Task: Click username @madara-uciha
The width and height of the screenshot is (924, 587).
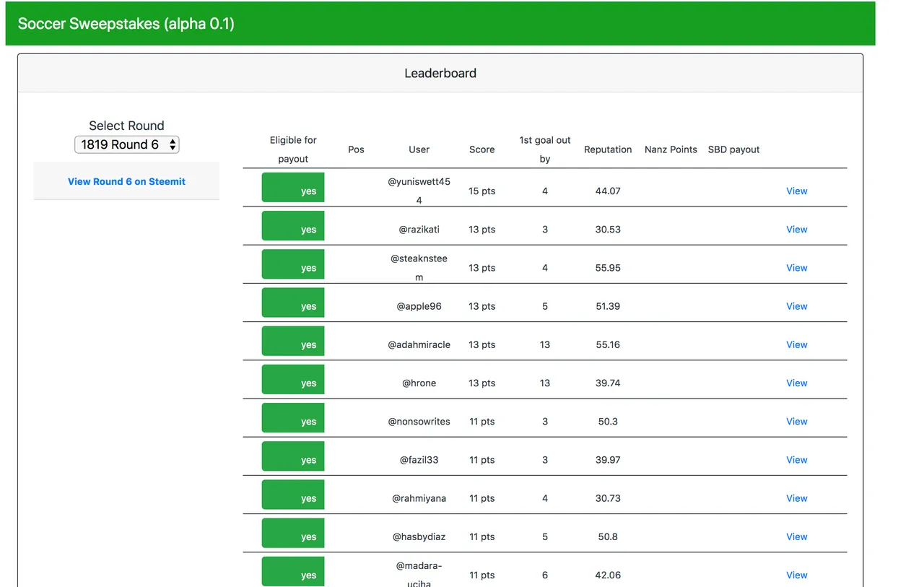Action: tap(419, 575)
